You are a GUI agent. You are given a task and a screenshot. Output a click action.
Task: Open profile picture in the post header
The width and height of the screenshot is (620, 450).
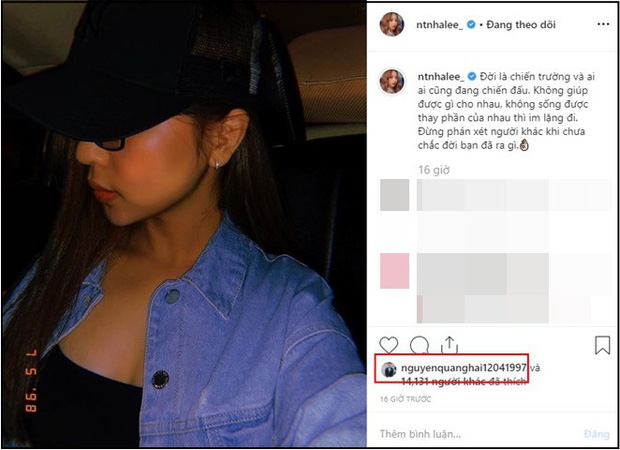point(391,25)
